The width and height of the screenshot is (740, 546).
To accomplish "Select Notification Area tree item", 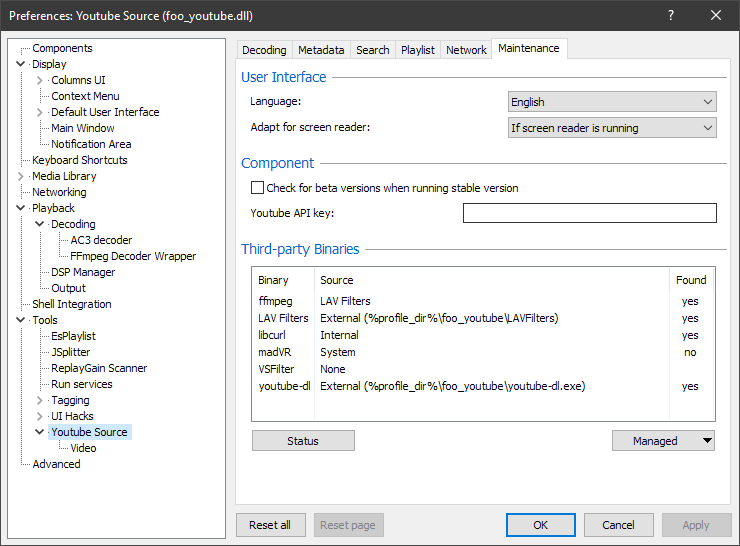I will (x=91, y=144).
